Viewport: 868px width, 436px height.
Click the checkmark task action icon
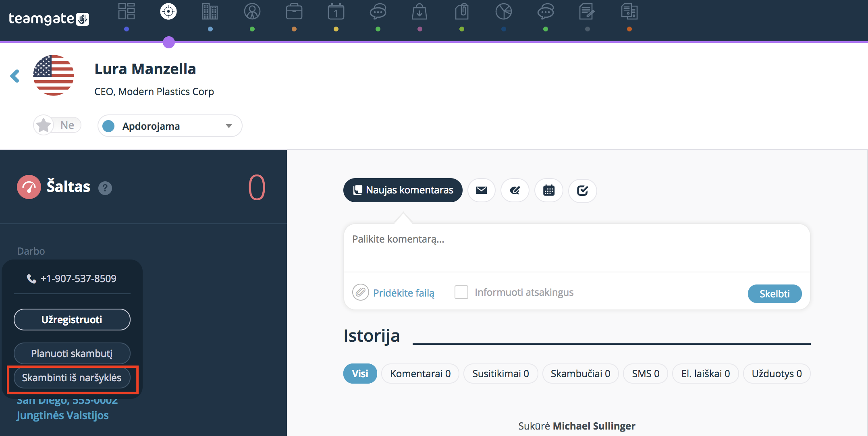583,190
